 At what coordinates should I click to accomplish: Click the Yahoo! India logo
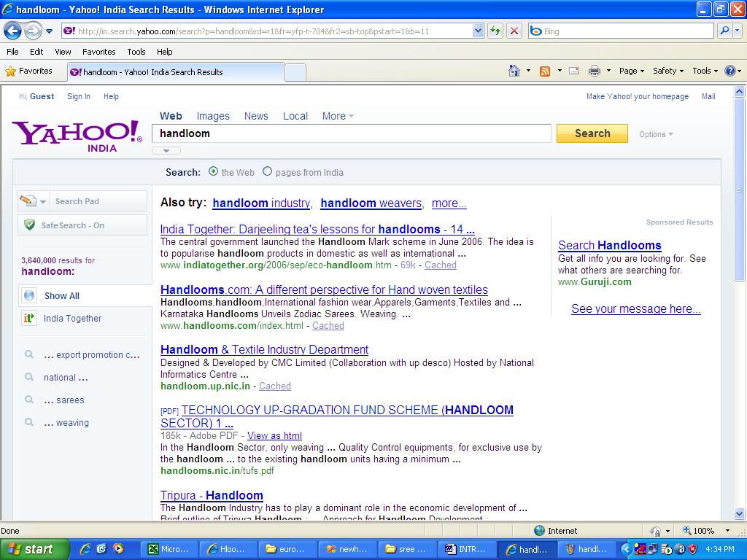[77, 136]
